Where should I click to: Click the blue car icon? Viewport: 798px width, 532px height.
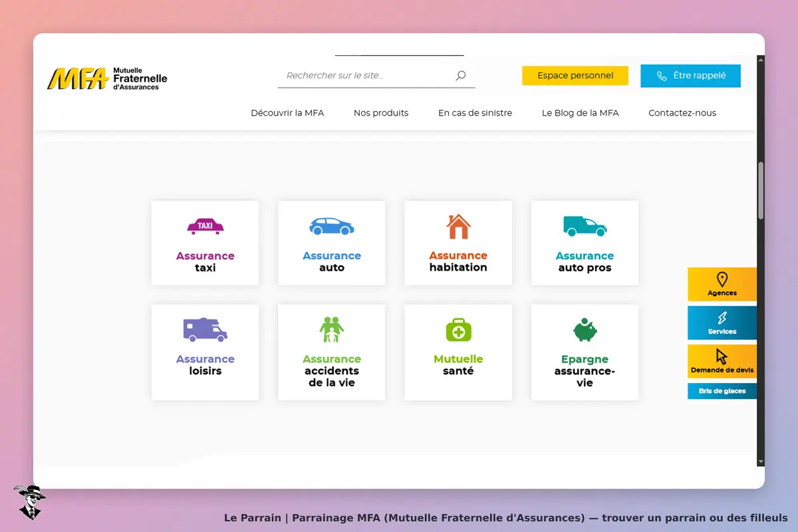pyautogui.click(x=332, y=226)
